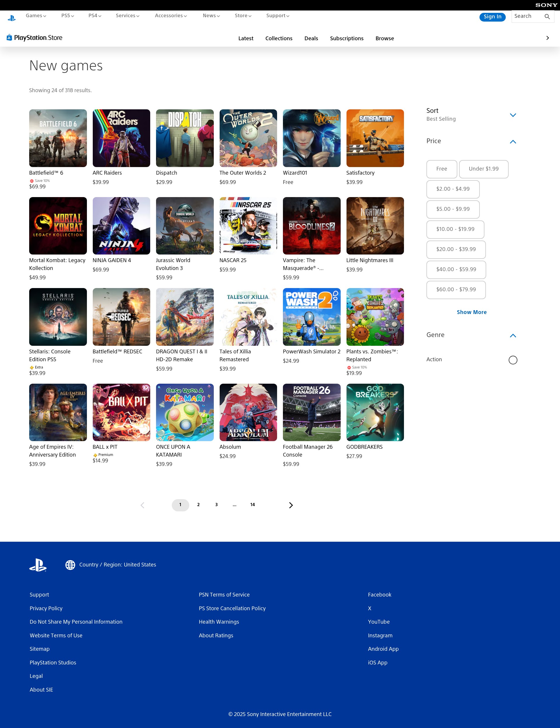
Task: Open the Dispatch game thumbnail
Action: pyautogui.click(x=185, y=138)
